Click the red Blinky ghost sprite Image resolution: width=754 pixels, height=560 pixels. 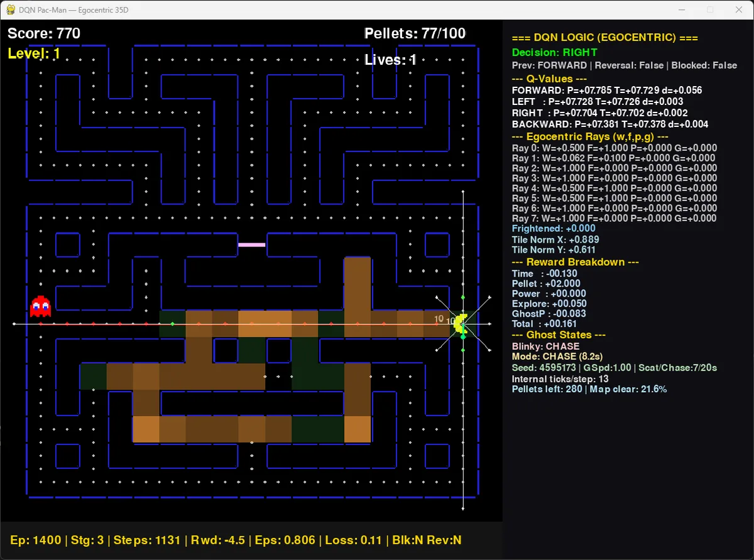click(x=40, y=306)
